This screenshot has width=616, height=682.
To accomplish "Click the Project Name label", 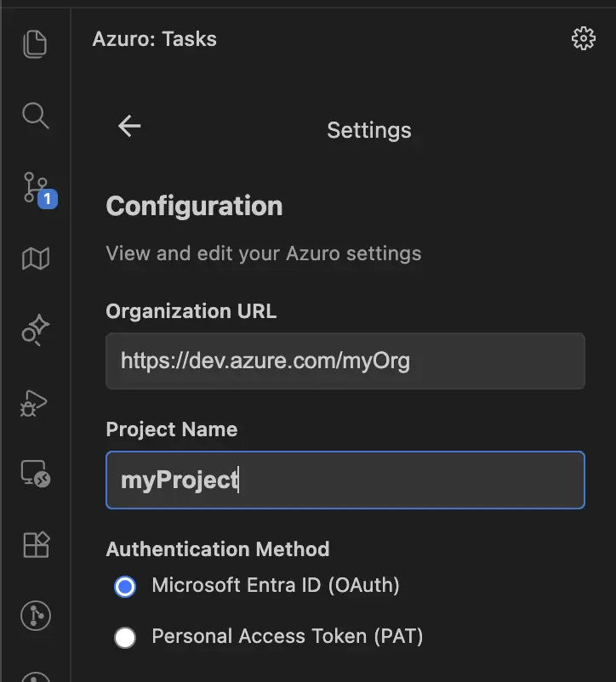I will [x=172, y=429].
